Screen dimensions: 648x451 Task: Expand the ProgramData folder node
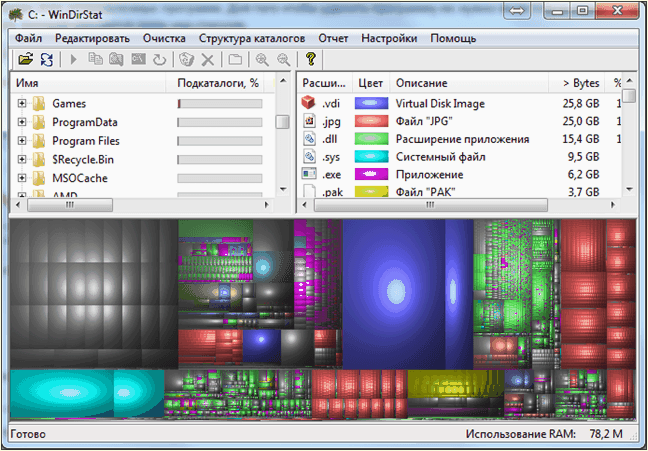(22, 122)
